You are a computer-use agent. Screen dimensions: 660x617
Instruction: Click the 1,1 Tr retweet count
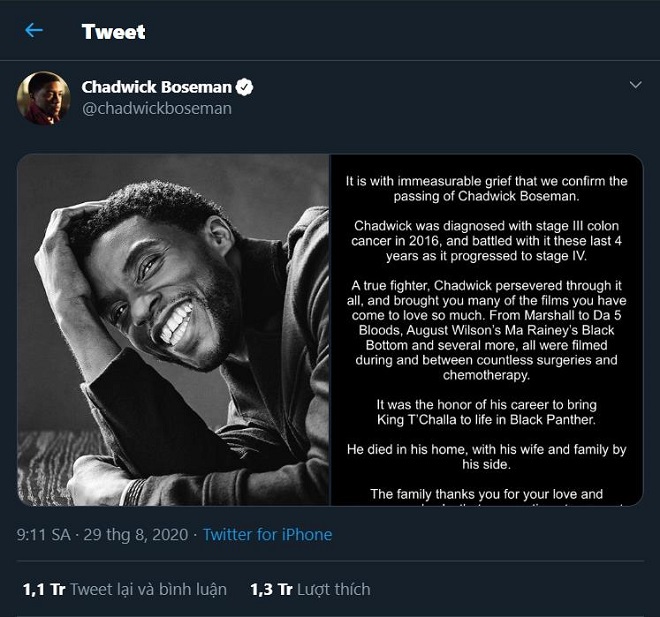coord(43,589)
